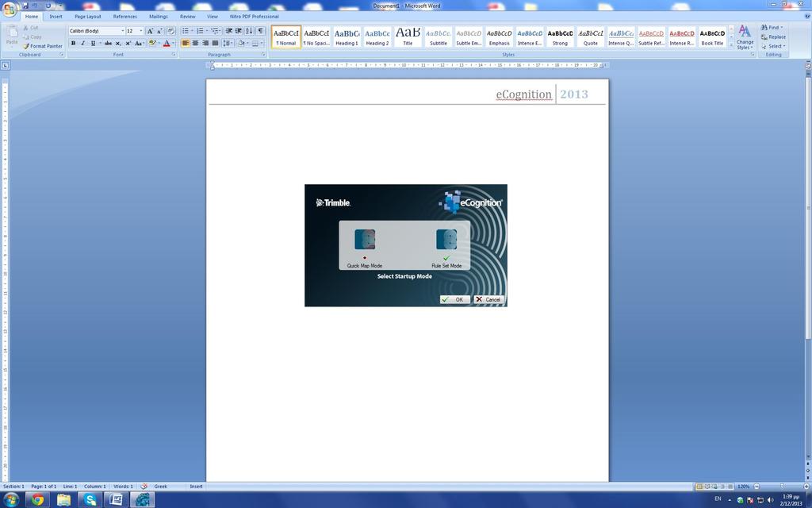Toggle bold formatting
Image resolution: width=812 pixels, height=508 pixels.
[73, 44]
